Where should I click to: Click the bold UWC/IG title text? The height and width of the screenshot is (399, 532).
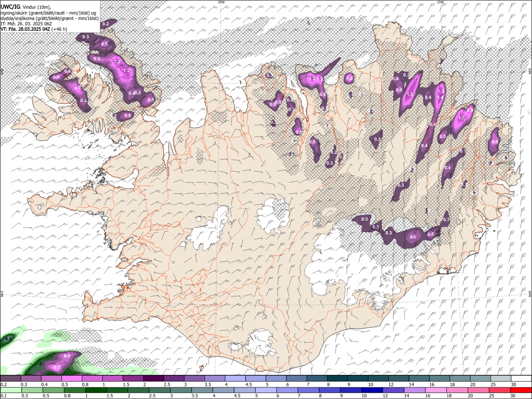(10, 6)
